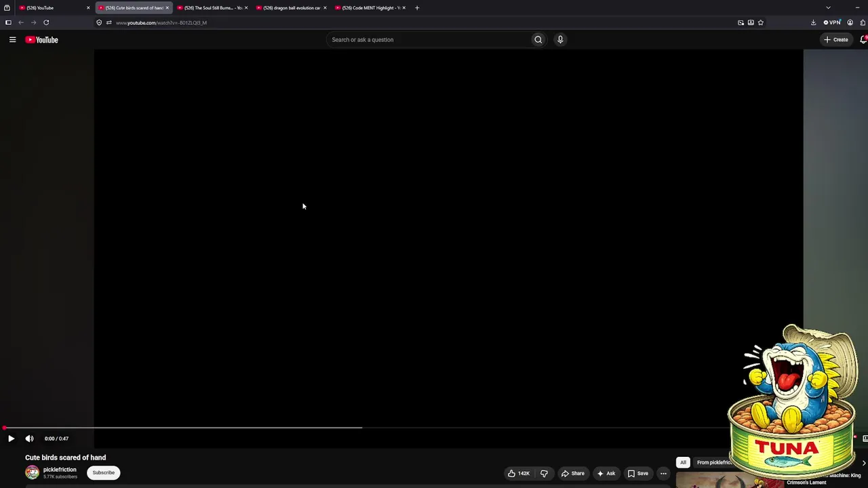Save video to a playlist
Viewport: 868px width, 488px height.
pos(638,473)
